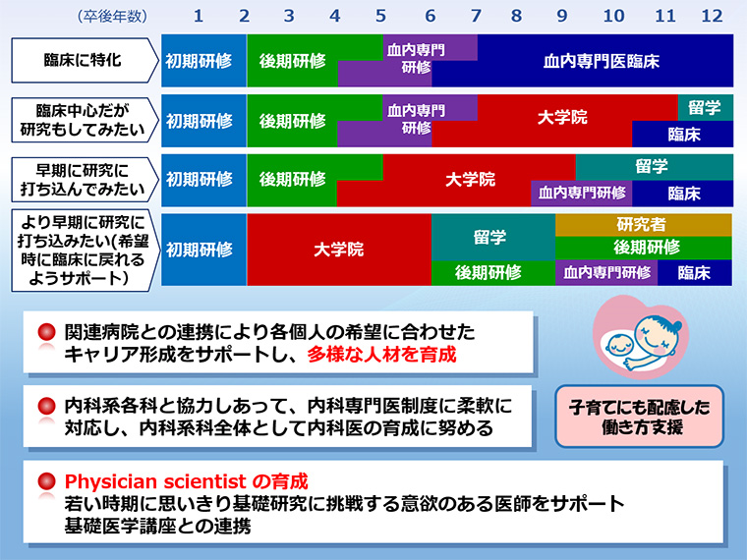Select the 臨床に特化 career path label
The height and width of the screenshot is (560, 747).
[x=84, y=61]
